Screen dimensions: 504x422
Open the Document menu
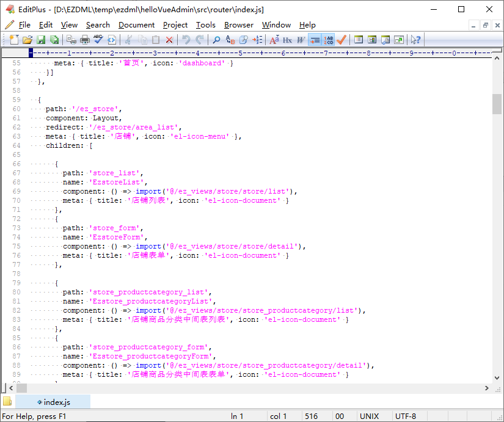tap(136, 25)
